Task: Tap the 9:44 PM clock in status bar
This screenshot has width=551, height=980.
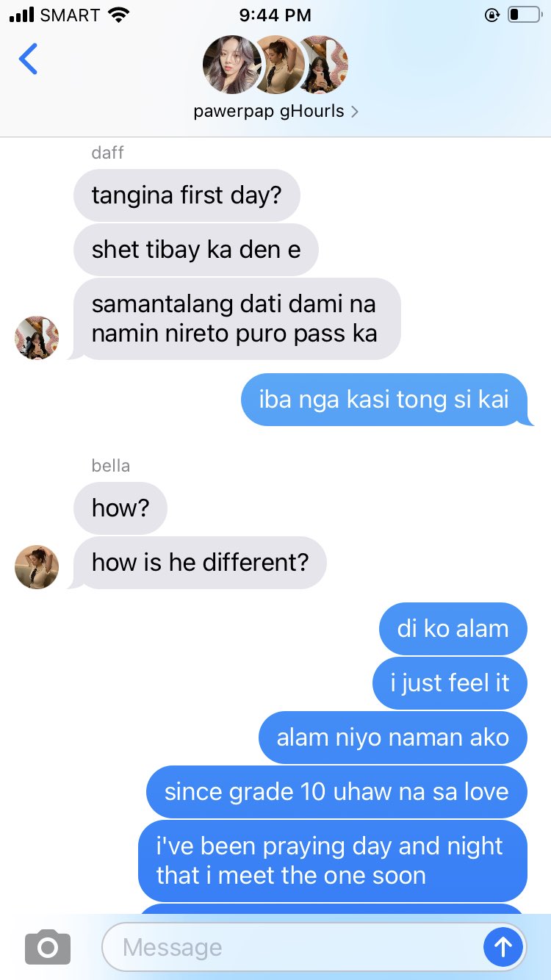Action: click(275, 15)
